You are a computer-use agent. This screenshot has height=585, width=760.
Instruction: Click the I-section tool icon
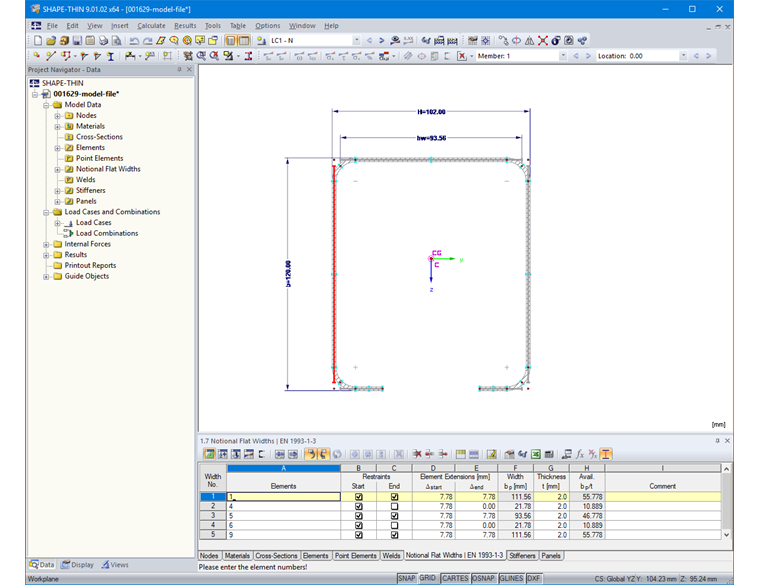111,56
